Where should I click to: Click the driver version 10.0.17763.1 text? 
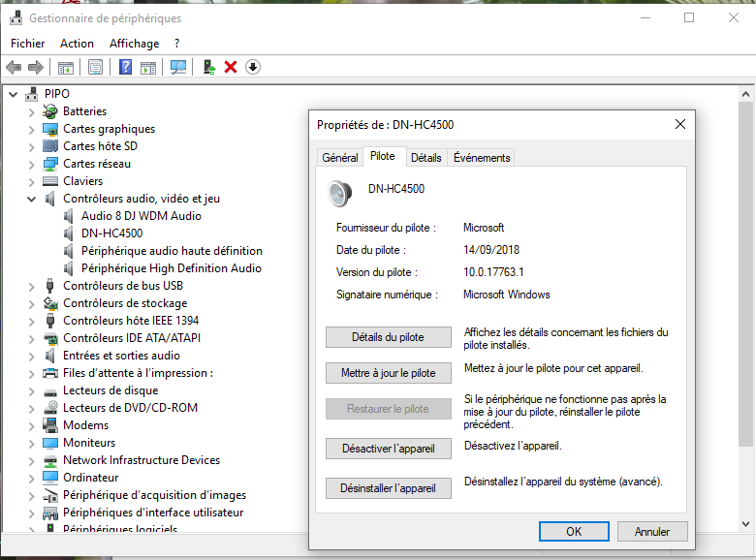[493, 272]
